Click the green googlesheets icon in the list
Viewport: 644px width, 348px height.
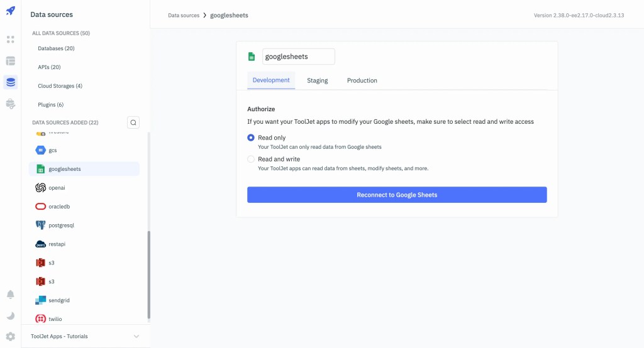click(40, 169)
